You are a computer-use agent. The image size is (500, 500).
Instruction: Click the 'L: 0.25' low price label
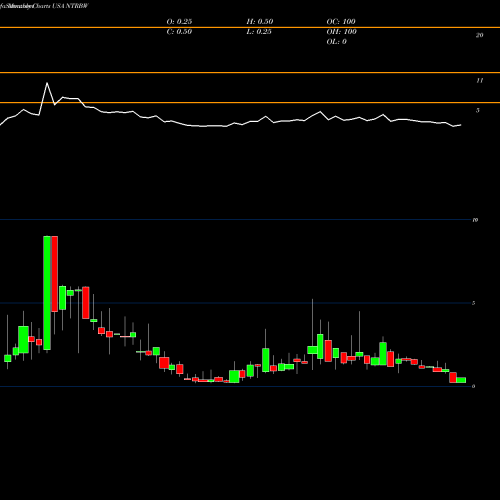click(259, 31)
